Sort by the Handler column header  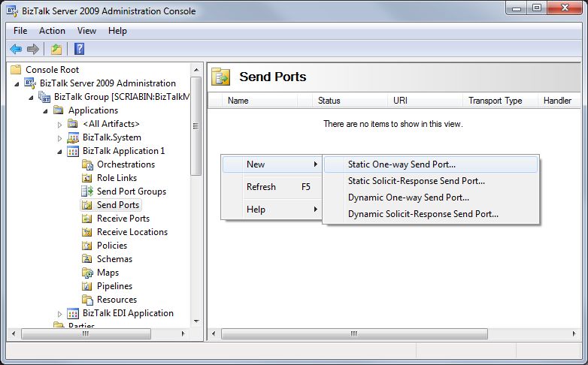[559, 101]
